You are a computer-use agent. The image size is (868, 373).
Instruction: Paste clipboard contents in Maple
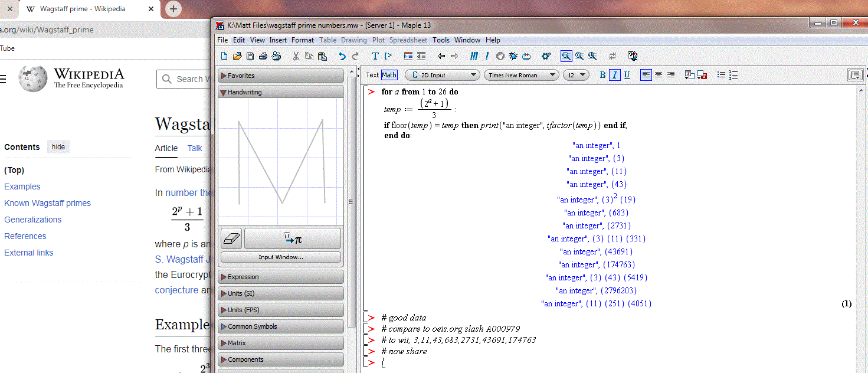pos(322,56)
